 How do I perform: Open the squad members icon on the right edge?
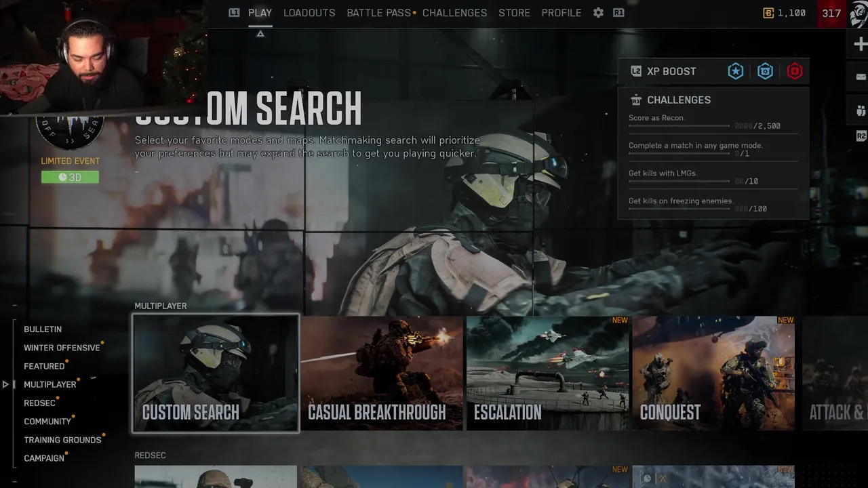tap(861, 110)
